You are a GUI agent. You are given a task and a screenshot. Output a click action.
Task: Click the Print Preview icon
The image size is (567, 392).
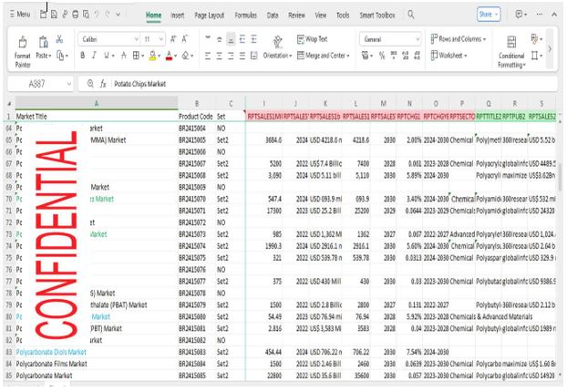[86, 15]
